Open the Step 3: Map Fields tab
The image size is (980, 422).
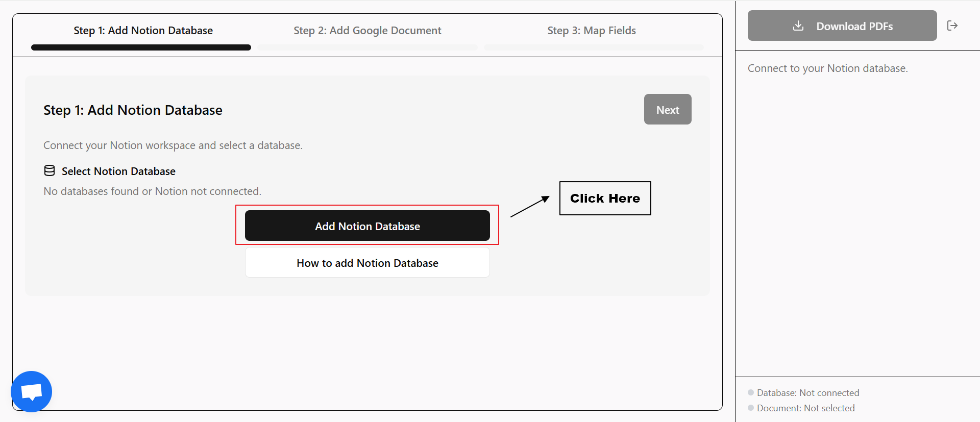591,31
